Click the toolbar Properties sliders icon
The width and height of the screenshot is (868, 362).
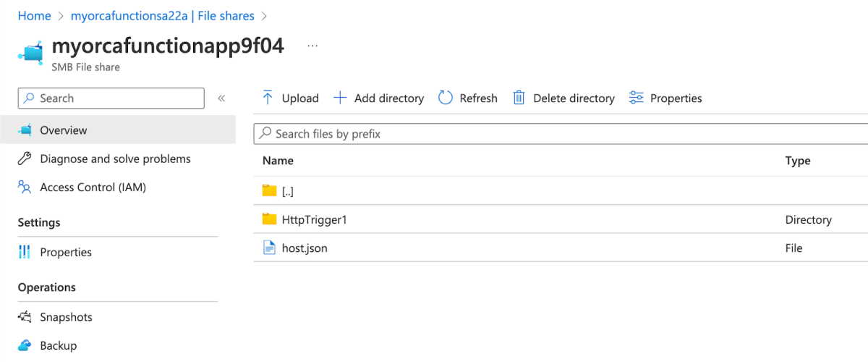click(637, 98)
